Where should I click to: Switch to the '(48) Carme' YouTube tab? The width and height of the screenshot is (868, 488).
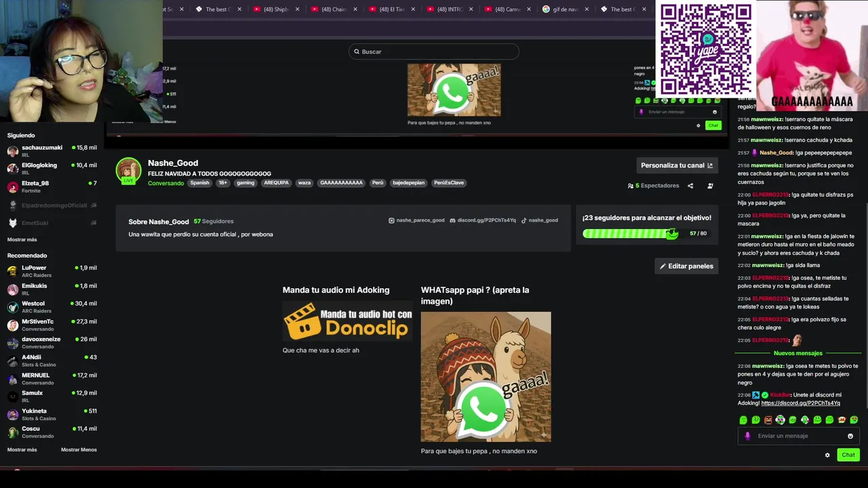point(508,9)
